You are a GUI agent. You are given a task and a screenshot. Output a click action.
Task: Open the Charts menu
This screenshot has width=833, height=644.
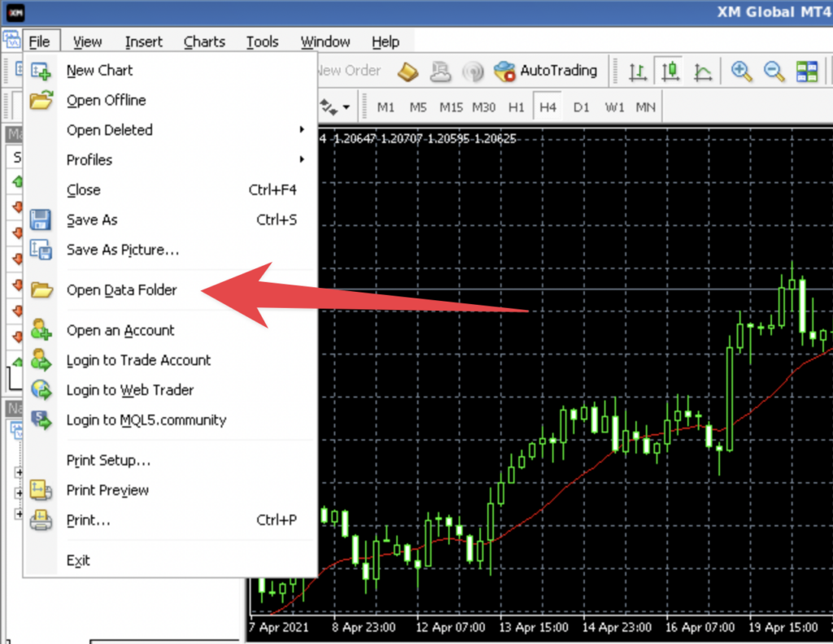(x=204, y=41)
